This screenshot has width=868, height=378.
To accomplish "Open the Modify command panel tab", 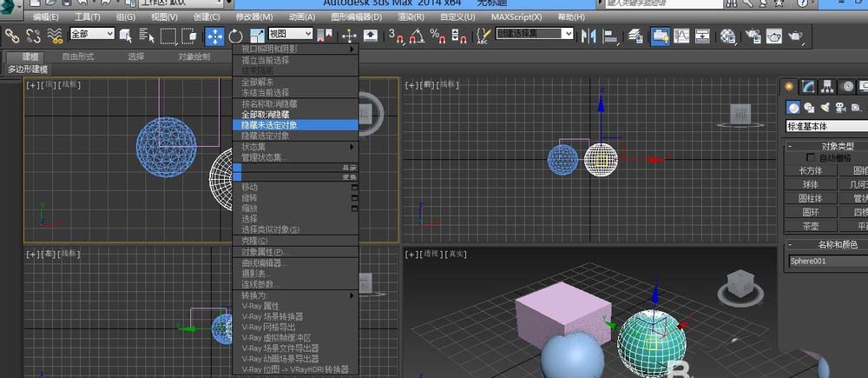I will coord(808,87).
